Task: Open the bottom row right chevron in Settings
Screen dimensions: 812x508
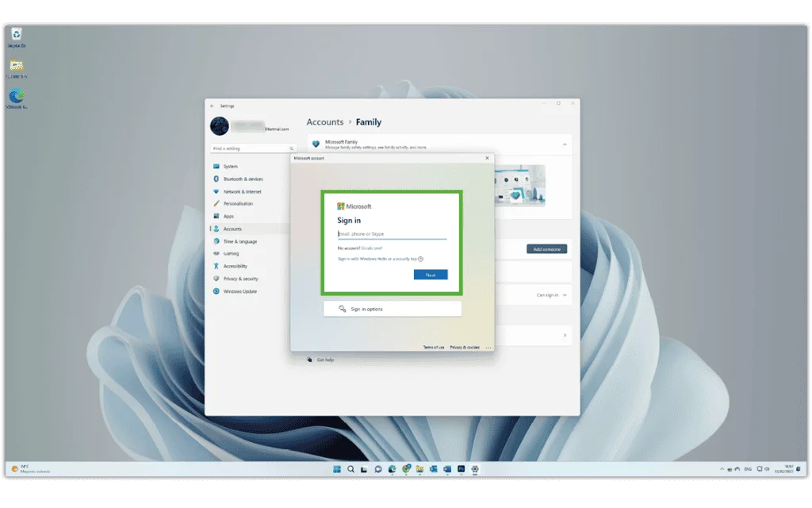Action: click(x=565, y=336)
